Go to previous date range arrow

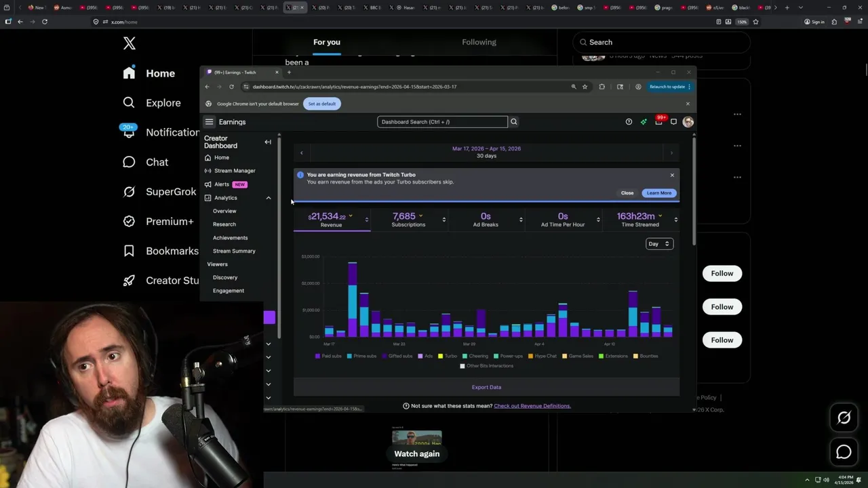pos(302,153)
